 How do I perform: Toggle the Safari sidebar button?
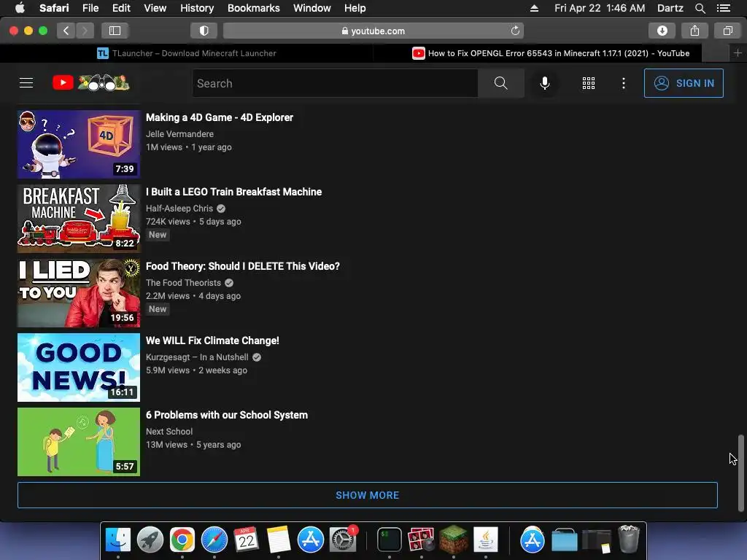coord(115,31)
